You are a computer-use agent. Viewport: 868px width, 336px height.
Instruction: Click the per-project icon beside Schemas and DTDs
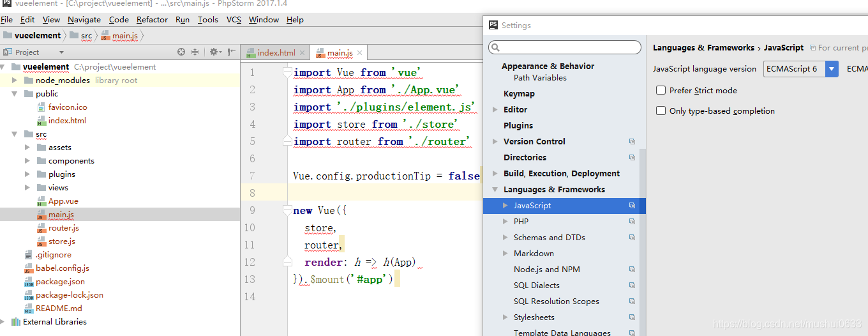632,238
